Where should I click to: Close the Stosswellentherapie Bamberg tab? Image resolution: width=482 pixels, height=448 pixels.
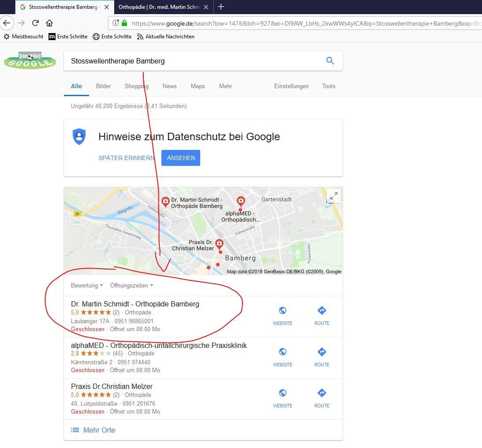(107, 7)
